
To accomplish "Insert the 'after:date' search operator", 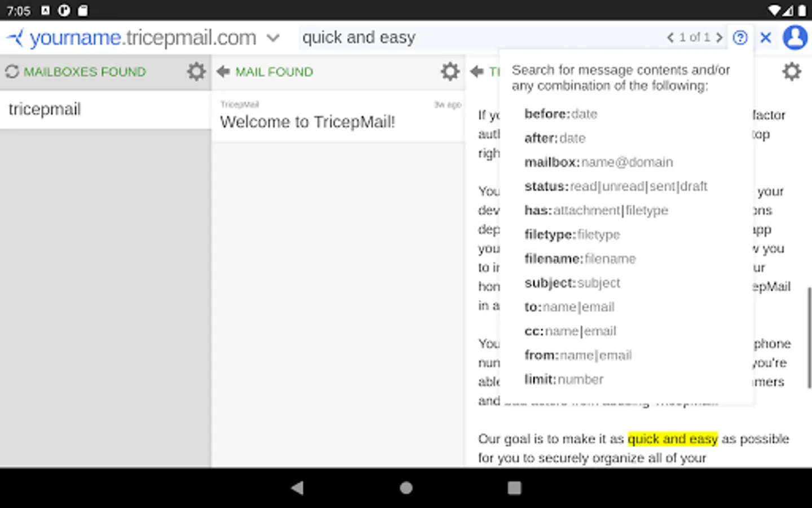I will click(x=555, y=138).
